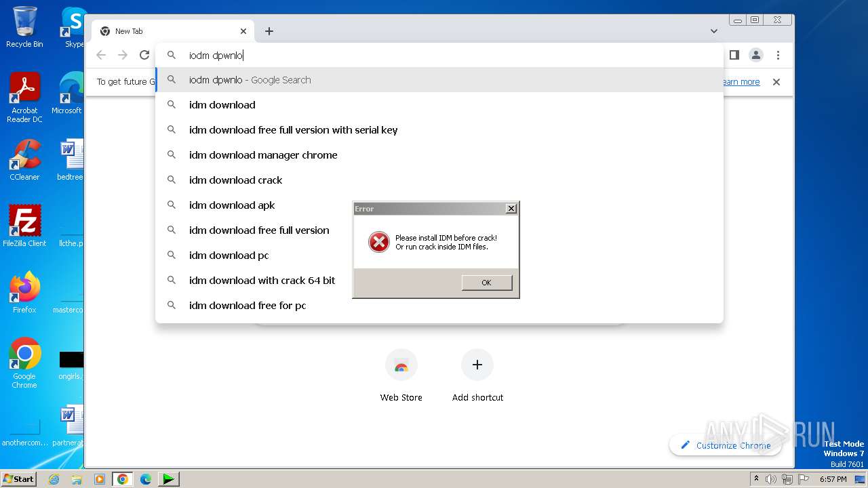Open FileZilla Client desktop icon
This screenshot has width=868, height=488.
(x=24, y=226)
